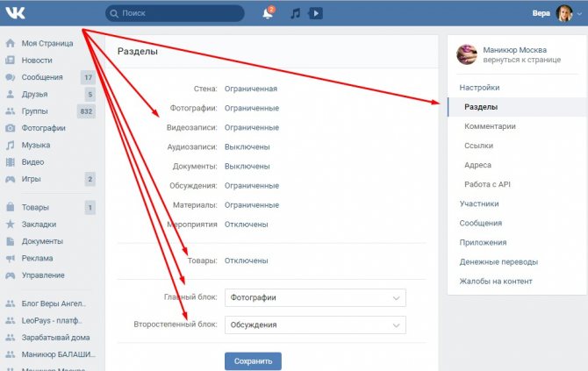Viewport: 588px width, 371px height.
Task: Switch to Комментарии settings tab
Action: (490, 126)
